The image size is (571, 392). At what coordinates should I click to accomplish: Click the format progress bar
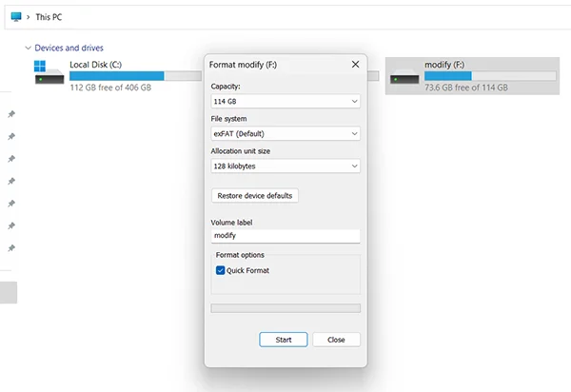click(x=285, y=308)
